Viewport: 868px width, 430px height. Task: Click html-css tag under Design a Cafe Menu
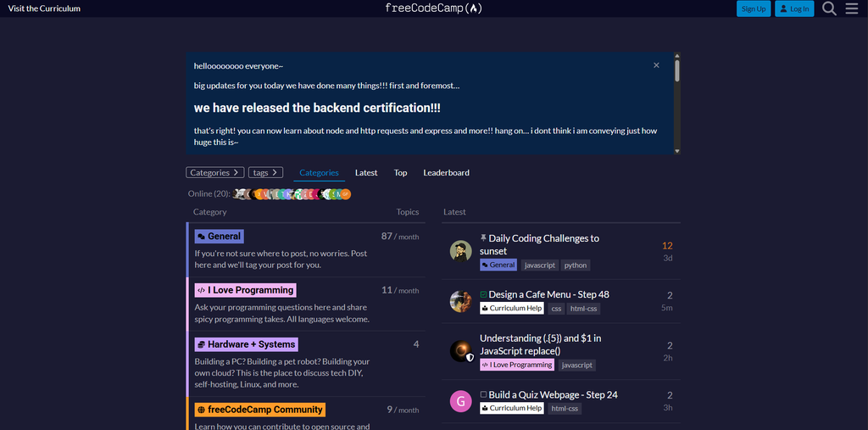583,308
